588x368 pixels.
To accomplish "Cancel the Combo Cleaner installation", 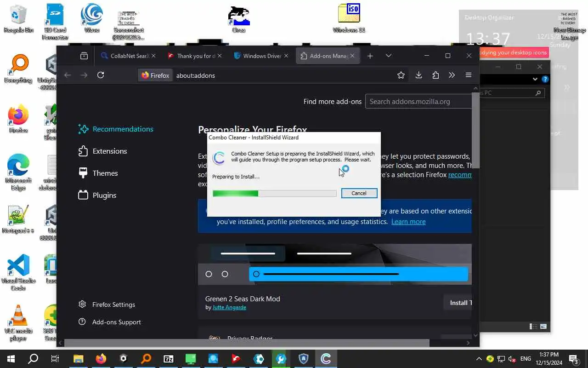I will pos(359,193).
